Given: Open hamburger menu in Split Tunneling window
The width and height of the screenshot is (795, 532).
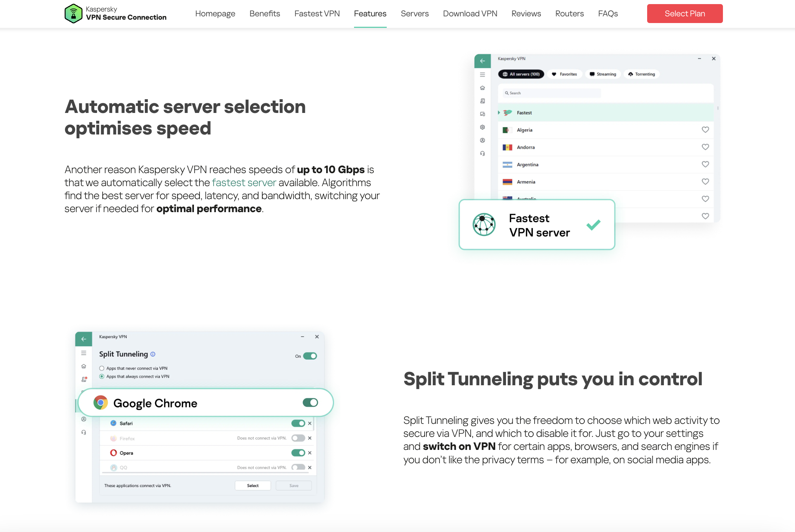Looking at the screenshot, I should coord(84,353).
